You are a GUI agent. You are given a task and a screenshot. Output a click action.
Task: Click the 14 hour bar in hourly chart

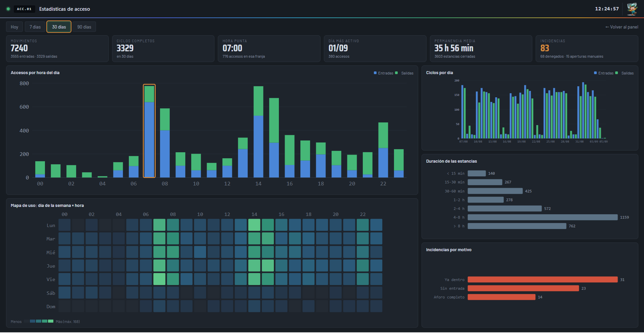[258, 132]
